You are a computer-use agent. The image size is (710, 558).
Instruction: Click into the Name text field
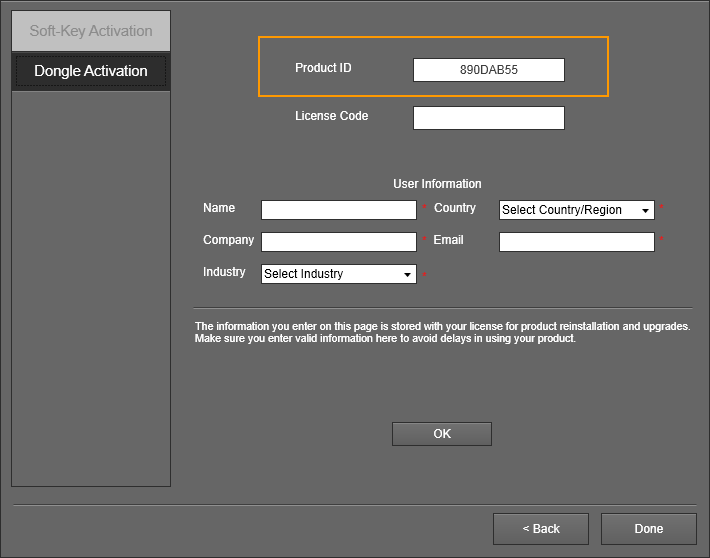[338, 210]
